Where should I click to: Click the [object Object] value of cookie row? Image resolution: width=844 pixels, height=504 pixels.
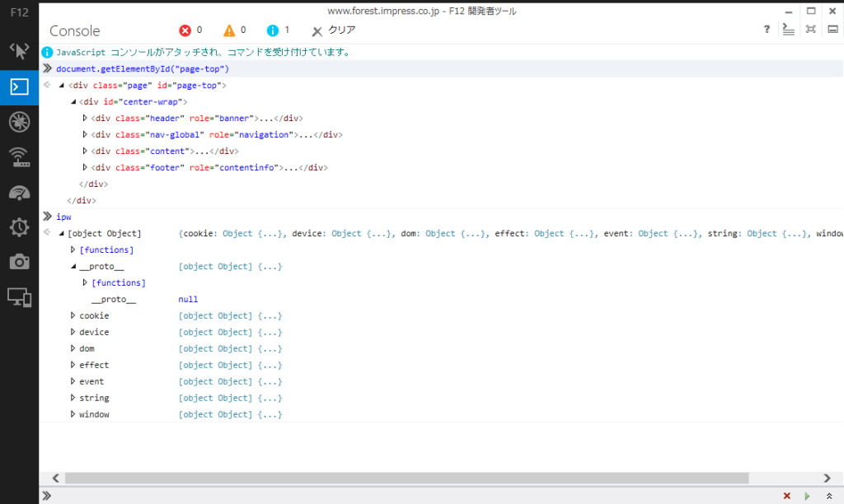click(x=231, y=315)
